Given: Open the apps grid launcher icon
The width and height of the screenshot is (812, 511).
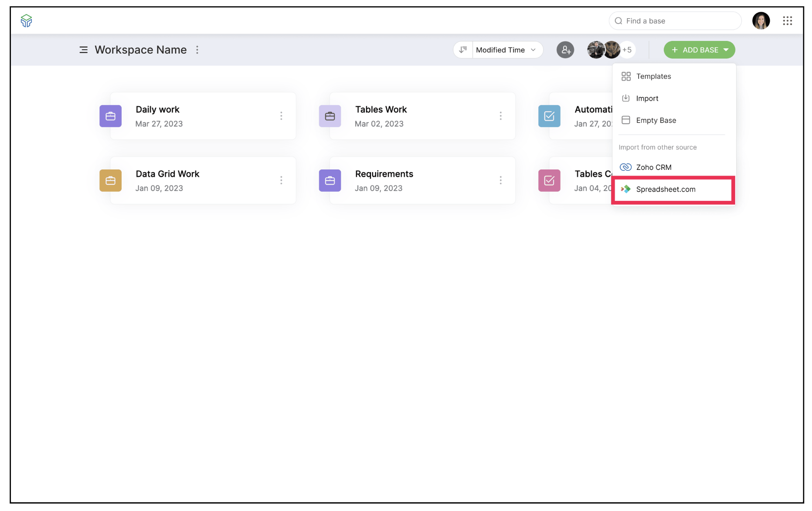Looking at the screenshot, I should tap(787, 20).
